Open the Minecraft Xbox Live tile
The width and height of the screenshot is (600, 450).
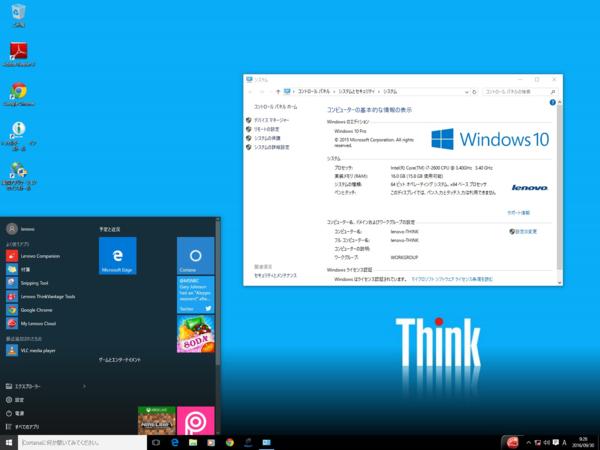(x=157, y=421)
